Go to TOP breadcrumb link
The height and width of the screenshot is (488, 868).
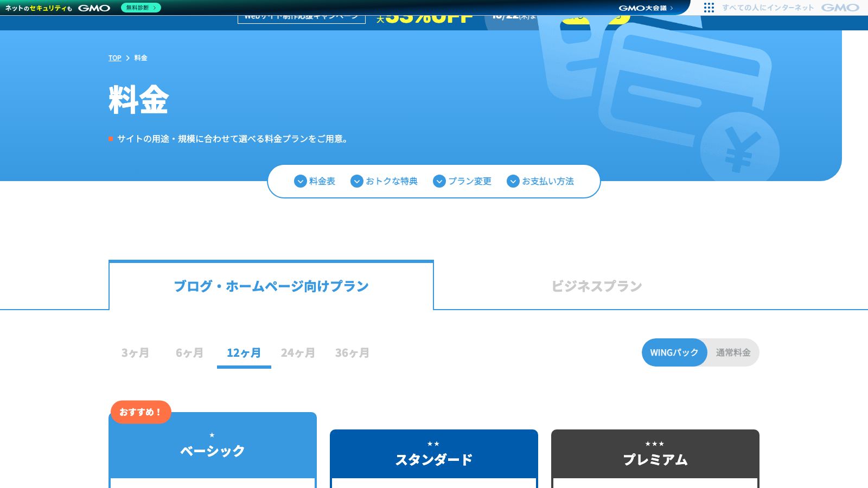click(115, 58)
